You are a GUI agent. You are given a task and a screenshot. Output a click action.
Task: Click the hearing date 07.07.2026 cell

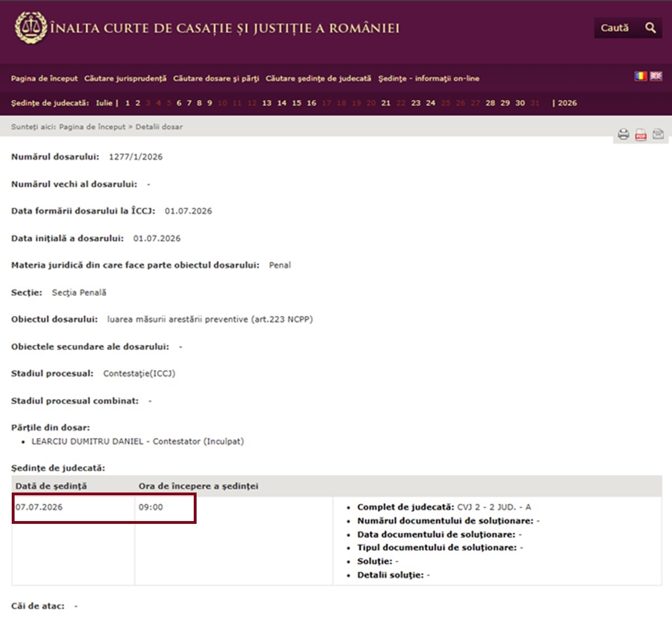coord(39,507)
